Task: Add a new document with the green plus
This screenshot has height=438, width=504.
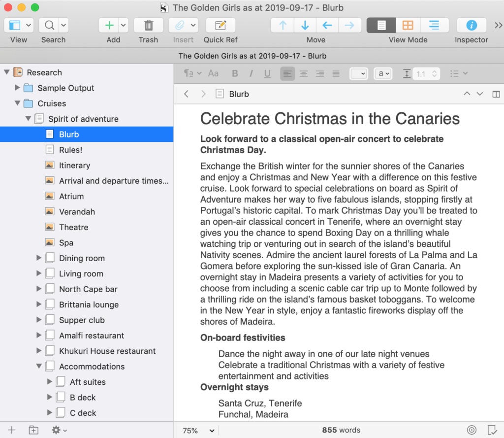Action: click(109, 25)
